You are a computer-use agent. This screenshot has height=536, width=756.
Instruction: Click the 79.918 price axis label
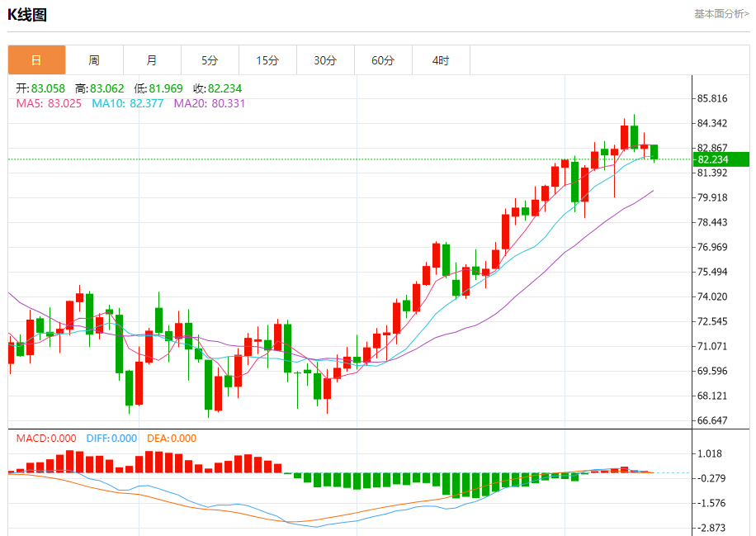click(x=712, y=198)
